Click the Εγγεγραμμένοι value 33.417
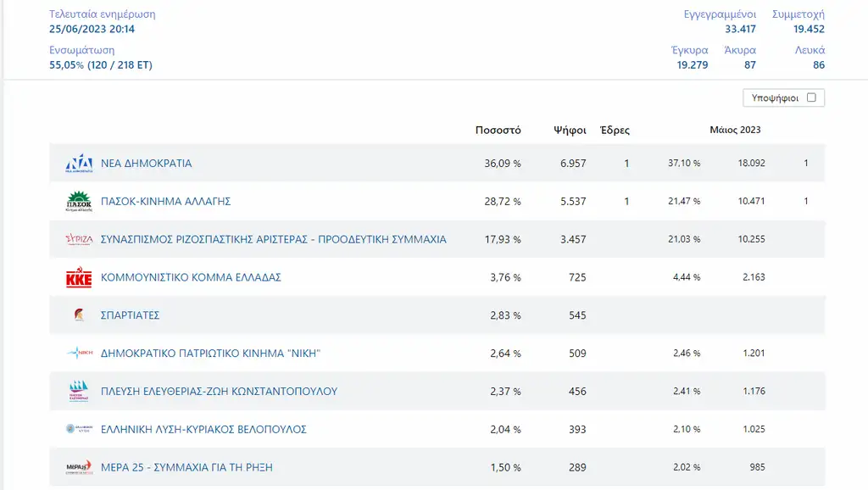This screenshot has width=868, height=490. [x=740, y=29]
